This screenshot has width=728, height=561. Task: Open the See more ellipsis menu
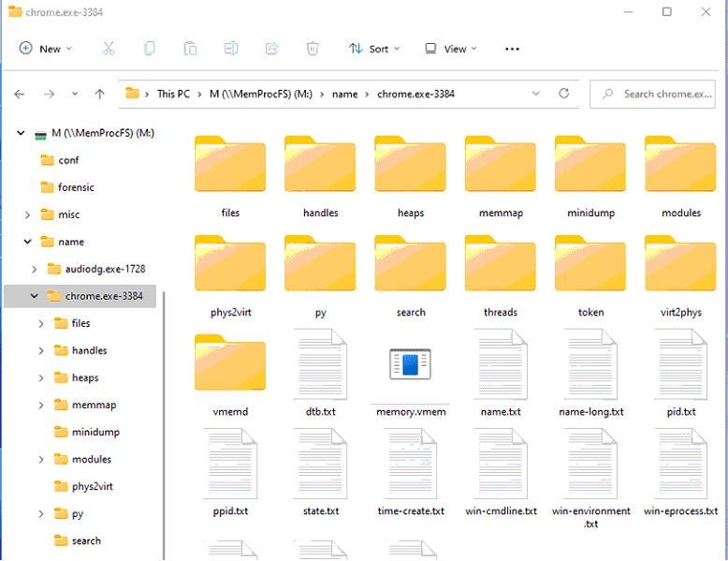512,49
